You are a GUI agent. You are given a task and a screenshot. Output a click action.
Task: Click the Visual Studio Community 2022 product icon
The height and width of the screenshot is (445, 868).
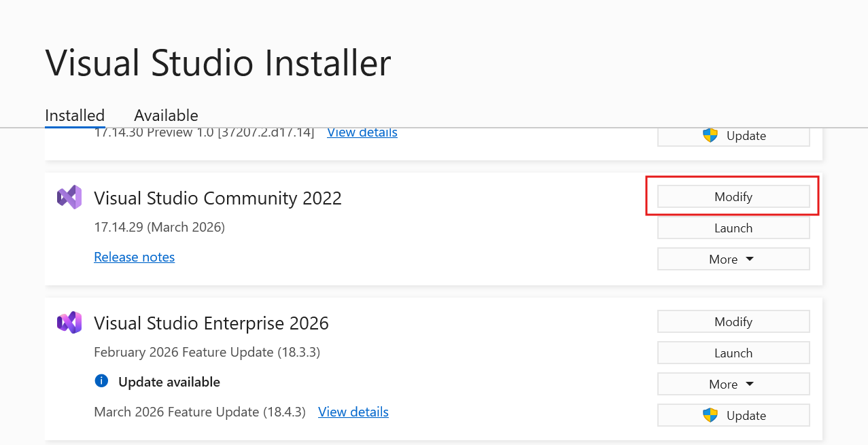(69, 198)
